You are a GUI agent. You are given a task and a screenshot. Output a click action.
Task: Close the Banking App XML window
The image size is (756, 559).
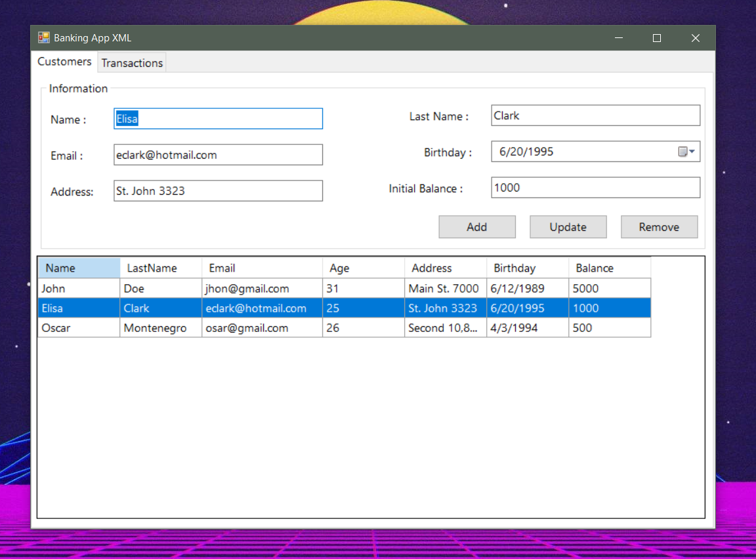(695, 37)
